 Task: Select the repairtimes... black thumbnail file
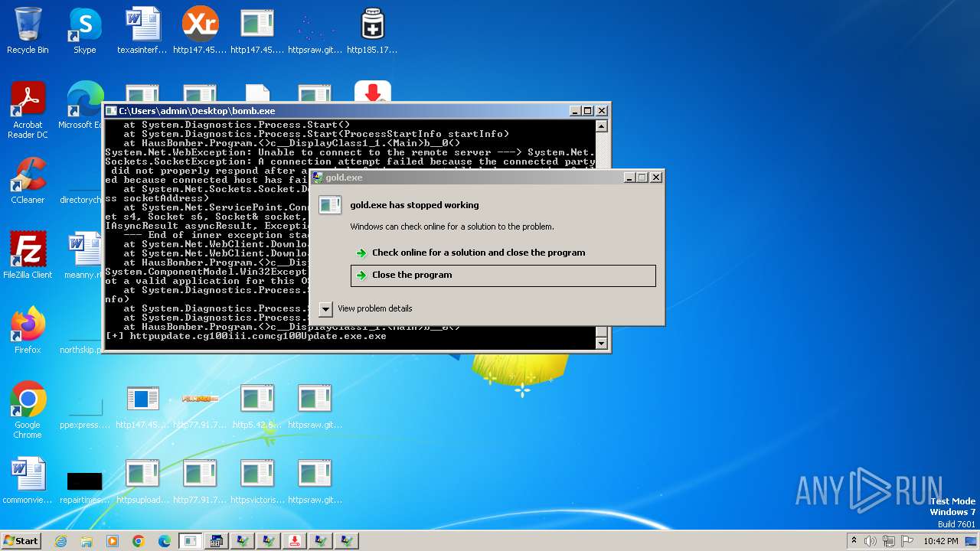[x=84, y=487]
